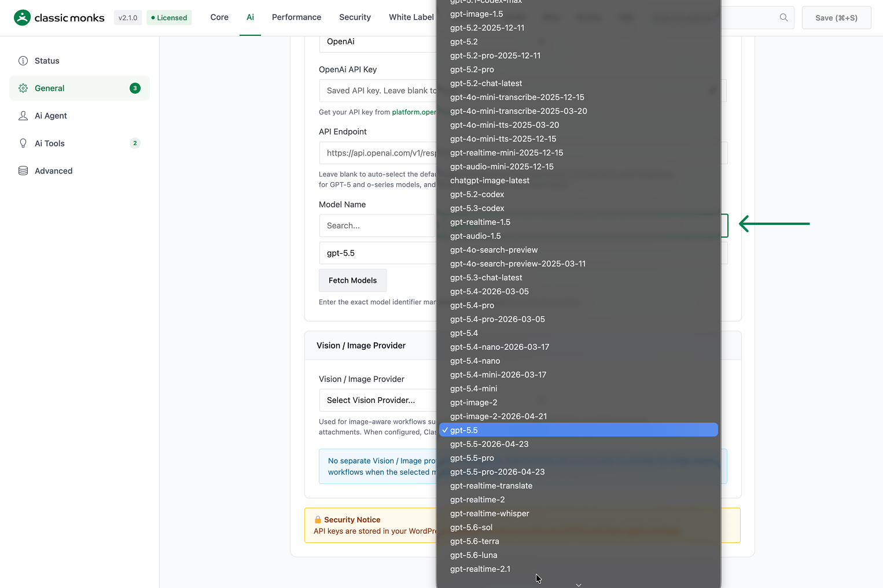The image size is (883, 588).
Task: Click the OpenAi API Key field
Action: click(x=377, y=91)
